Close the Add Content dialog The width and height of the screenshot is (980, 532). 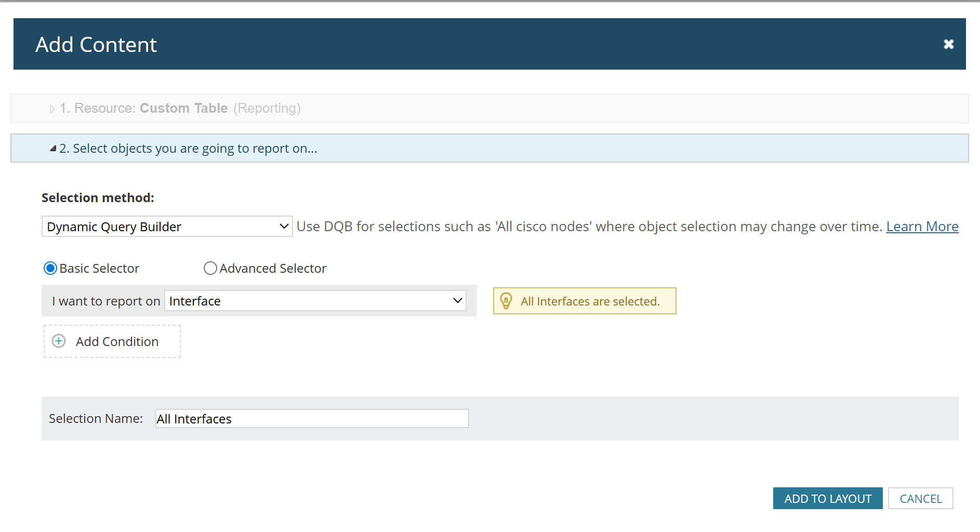pos(948,44)
